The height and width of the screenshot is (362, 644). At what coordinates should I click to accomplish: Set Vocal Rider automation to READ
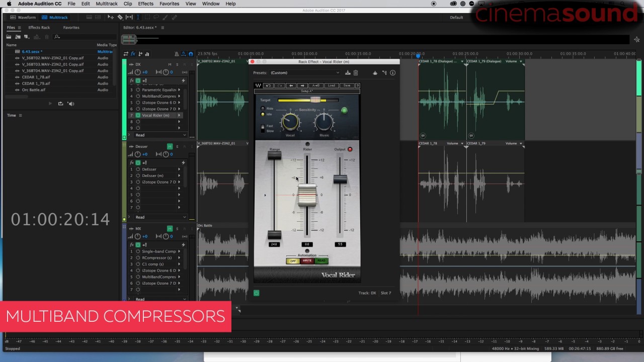[321, 261]
